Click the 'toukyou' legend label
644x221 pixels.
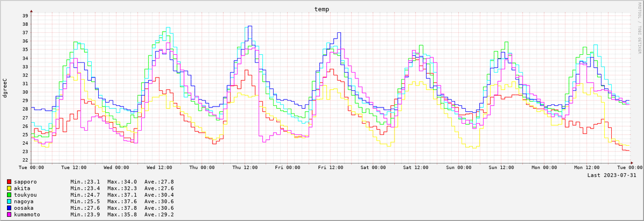(25, 195)
